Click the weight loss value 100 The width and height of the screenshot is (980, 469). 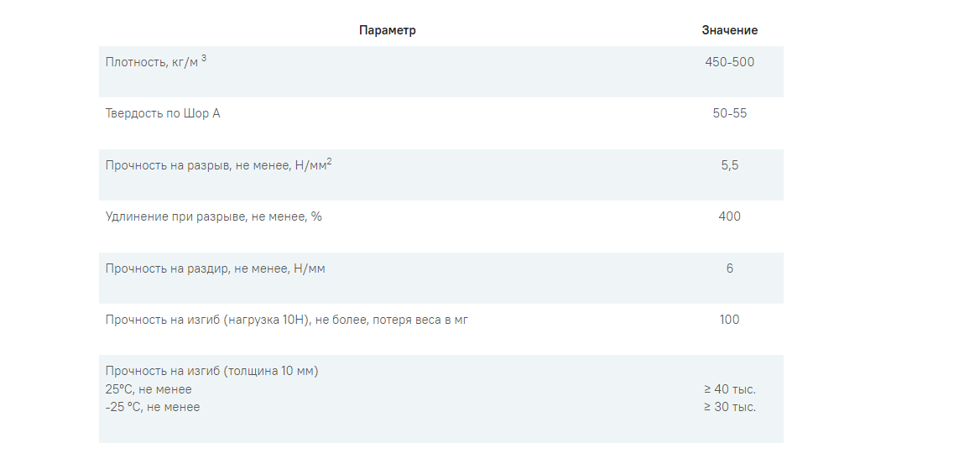[x=729, y=320]
